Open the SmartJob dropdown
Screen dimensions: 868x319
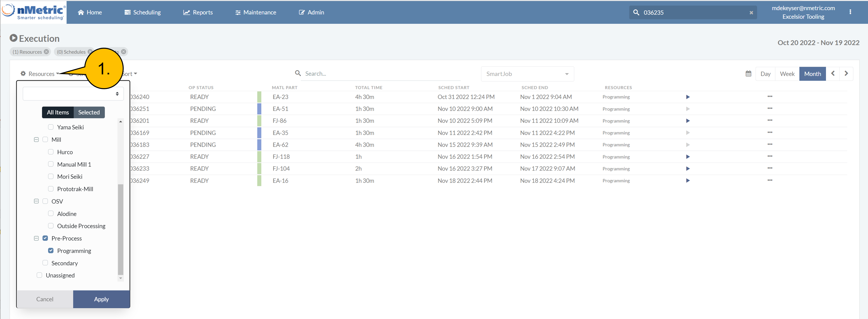pyautogui.click(x=527, y=74)
